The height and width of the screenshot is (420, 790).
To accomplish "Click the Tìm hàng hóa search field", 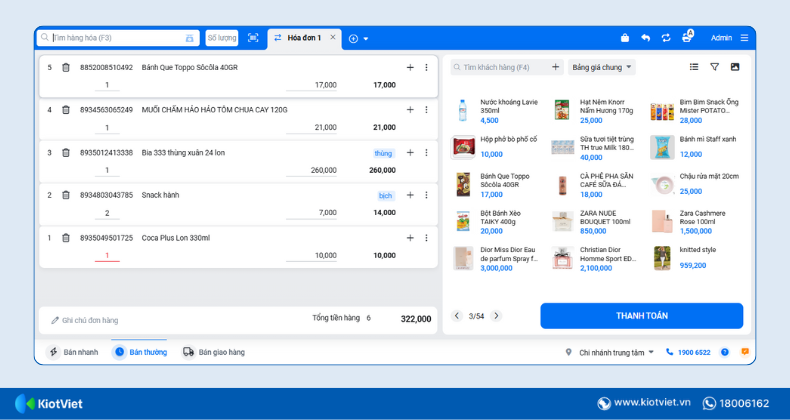I will 115,38.
